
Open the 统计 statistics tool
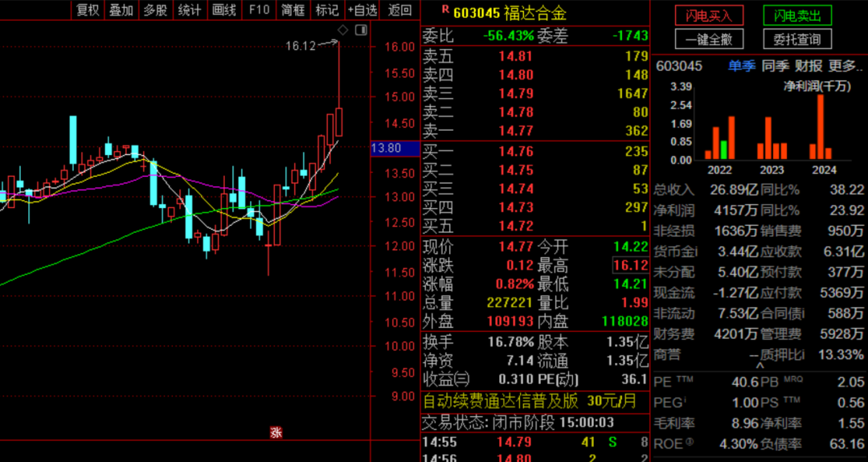[190, 10]
